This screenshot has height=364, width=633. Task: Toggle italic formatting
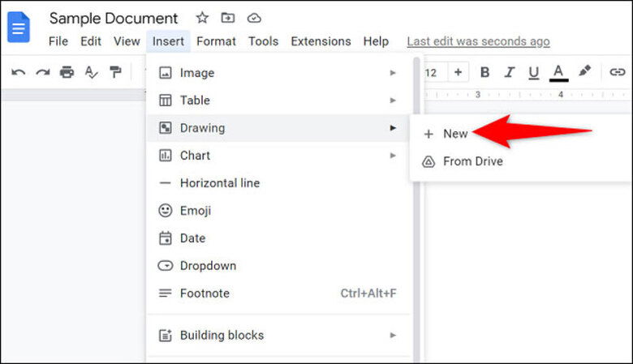(x=509, y=72)
